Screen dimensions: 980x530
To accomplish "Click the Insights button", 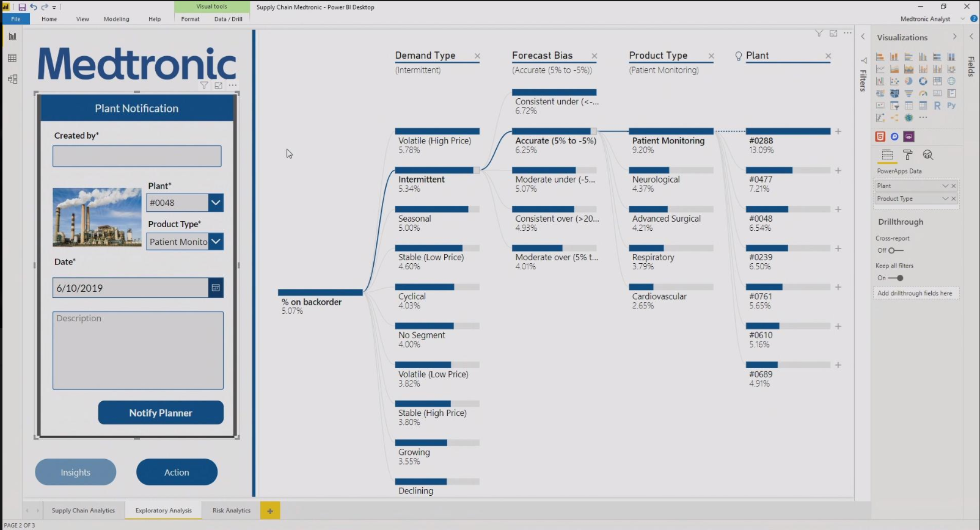I will (x=75, y=472).
